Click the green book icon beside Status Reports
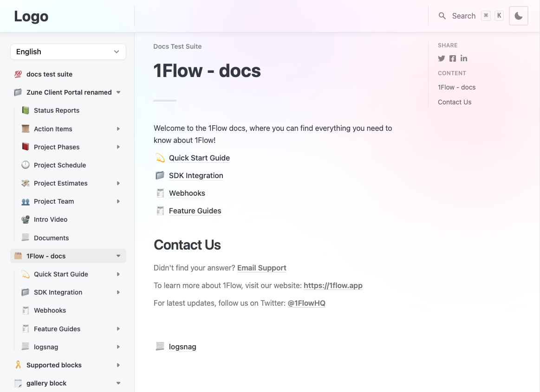Image resolution: width=540 pixels, height=392 pixels. pyautogui.click(x=26, y=110)
